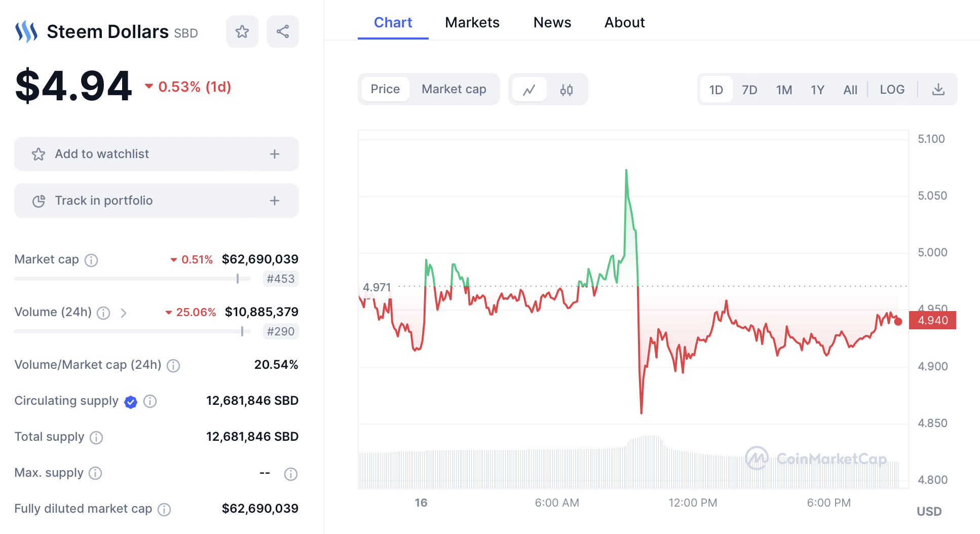Image resolution: width=980 pixels, height=534 pixels.
Task: Click the star favorite icon beside Steem Dollars
Action: coord(242,32)
